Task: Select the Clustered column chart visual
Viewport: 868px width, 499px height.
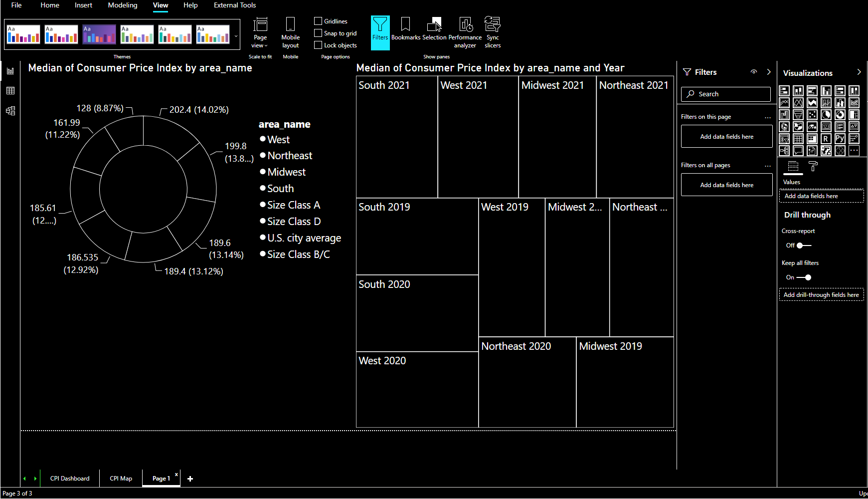Action: (x=826, y=91)
